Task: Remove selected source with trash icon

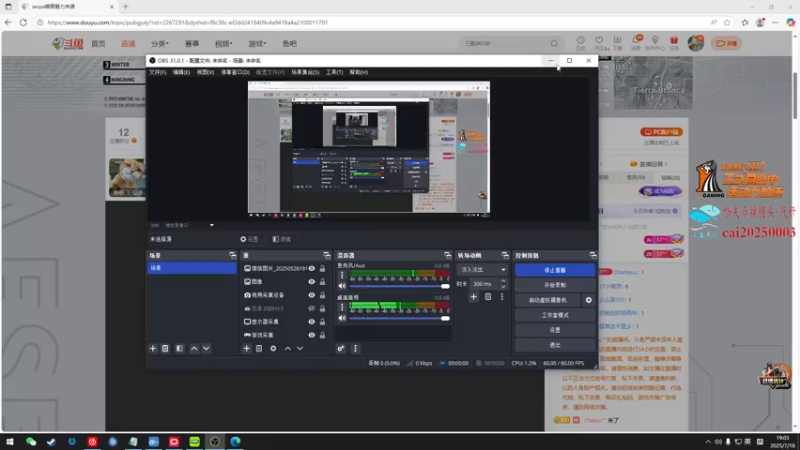Action: coord(259,348)
